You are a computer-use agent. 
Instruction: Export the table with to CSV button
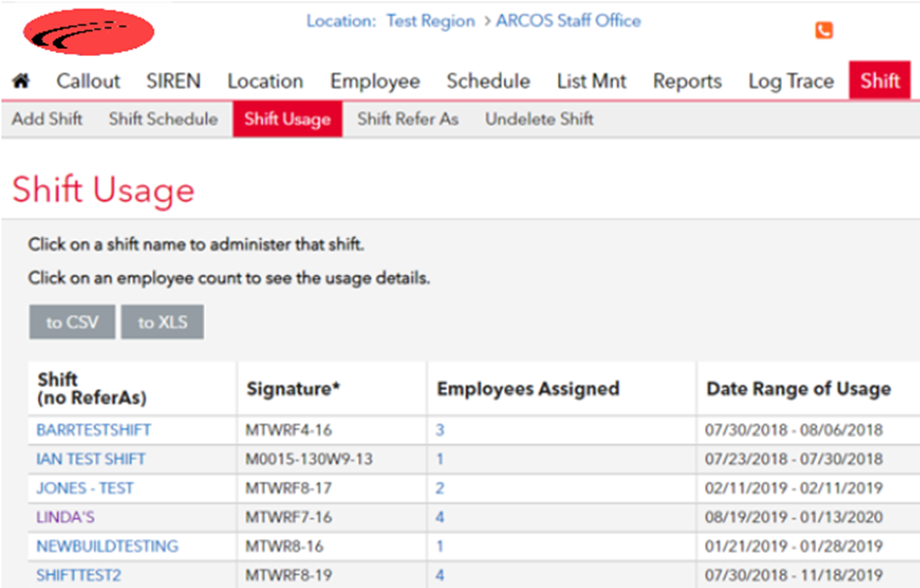tap(73, 321)
